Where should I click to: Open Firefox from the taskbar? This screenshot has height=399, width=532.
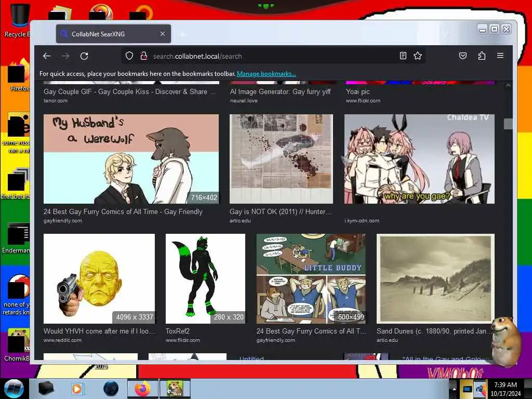(143, 389)
